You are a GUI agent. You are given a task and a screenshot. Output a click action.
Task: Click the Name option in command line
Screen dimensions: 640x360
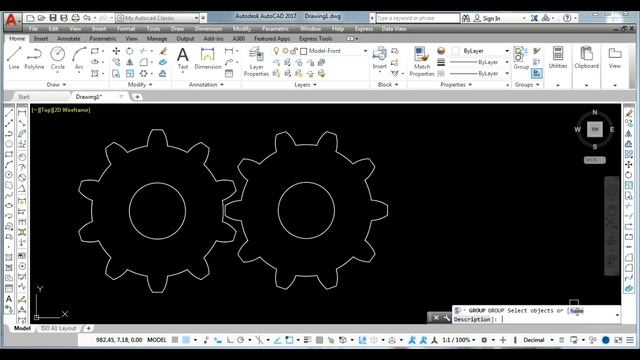pos(577,311)
